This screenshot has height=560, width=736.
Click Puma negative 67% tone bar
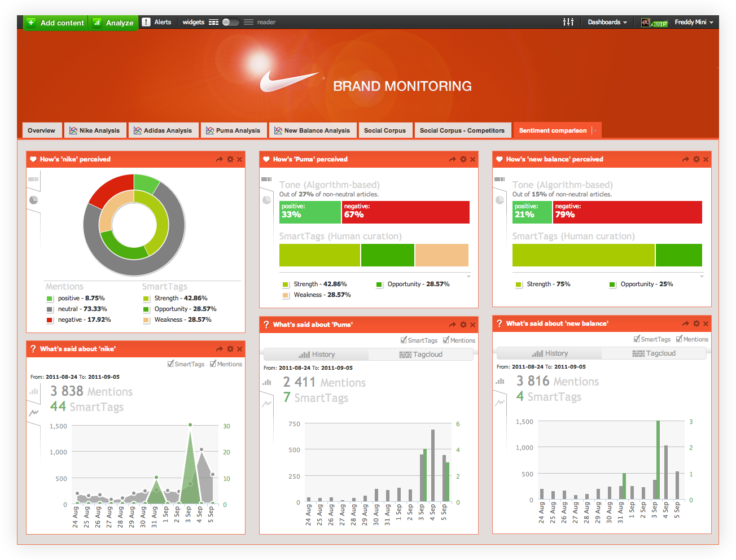click(x=406, y=212)
